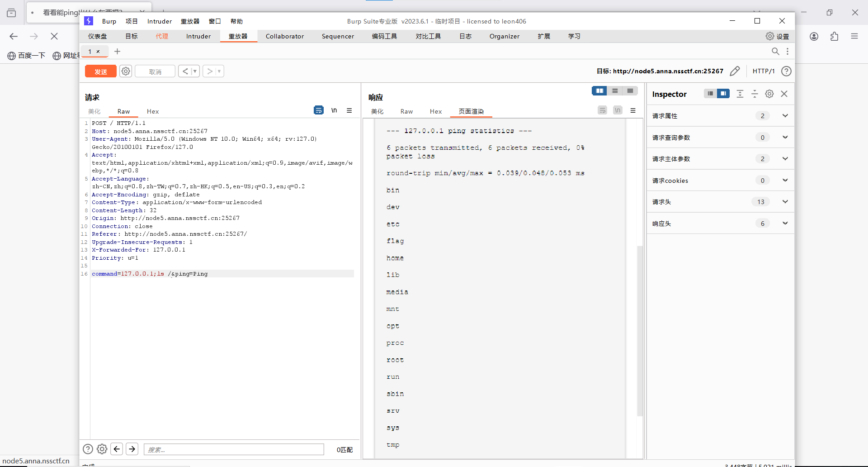Open Burp settings gear in top bar
The height and width of the screenshot is (467, 868).
pos(770,36)
